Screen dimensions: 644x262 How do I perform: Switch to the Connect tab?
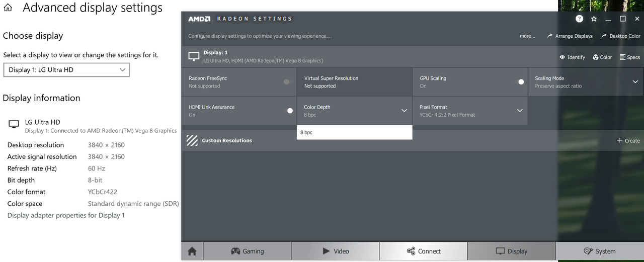pos(423,251)
